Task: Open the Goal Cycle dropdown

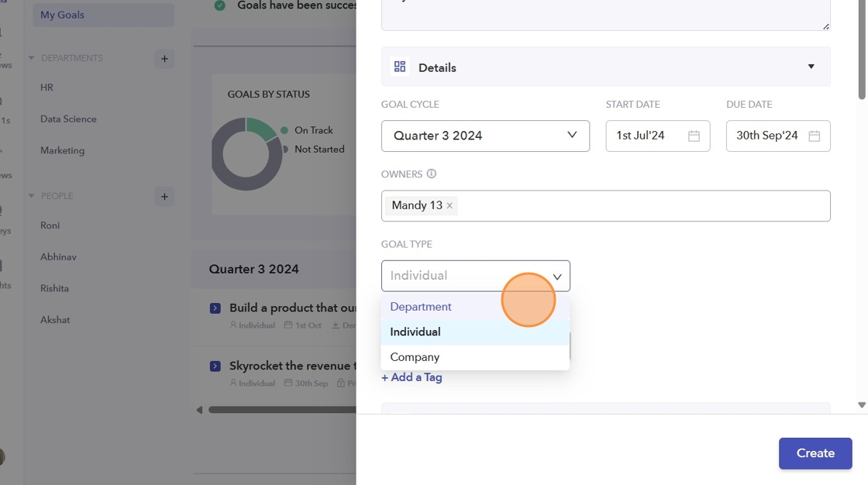Action: click(x=485, y=136)
